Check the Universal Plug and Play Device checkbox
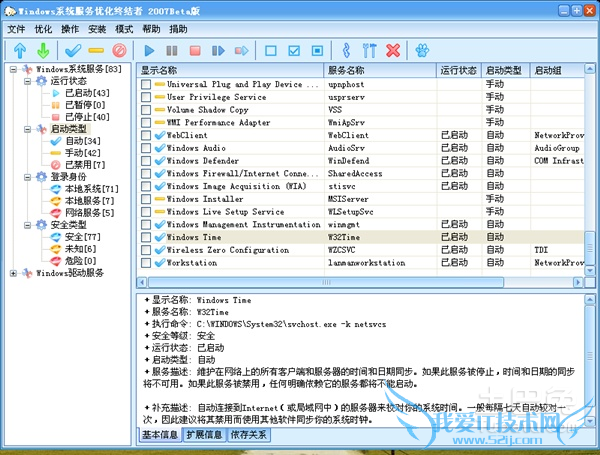 (146, 85)
